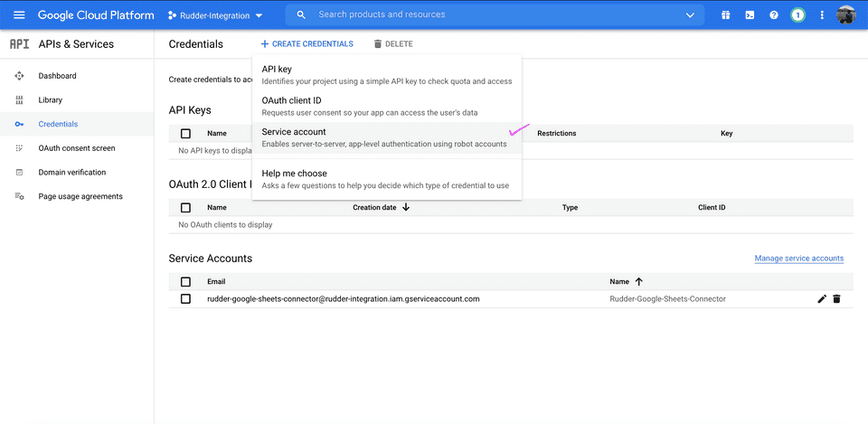This screenshot has height=424, width=868.
Task: Edit the Rudder-Google-Sheets-Connector service account
Action: [822, 298]
